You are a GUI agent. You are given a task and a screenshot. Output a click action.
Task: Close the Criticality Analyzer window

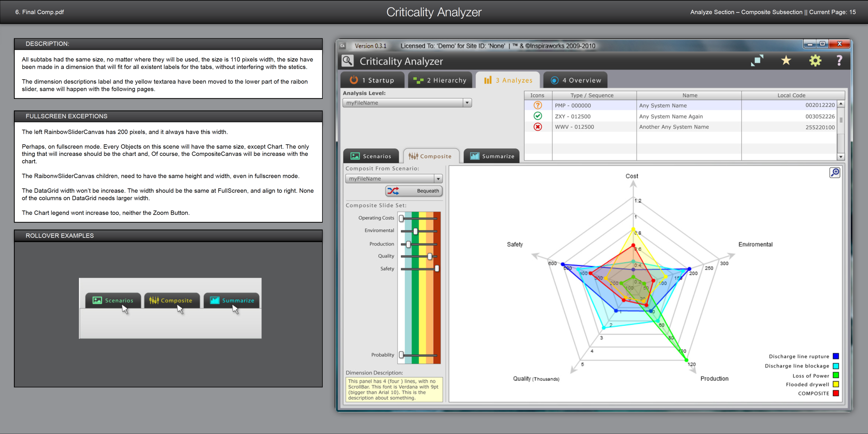coord(840,44)
